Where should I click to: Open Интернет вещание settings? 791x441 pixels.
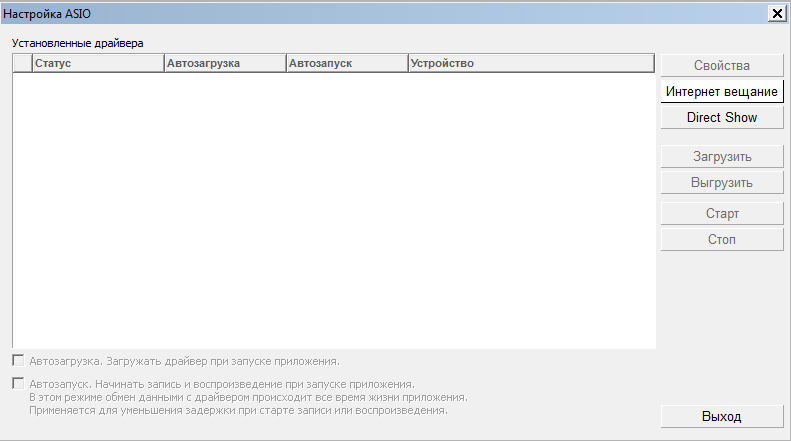[721, 91]
